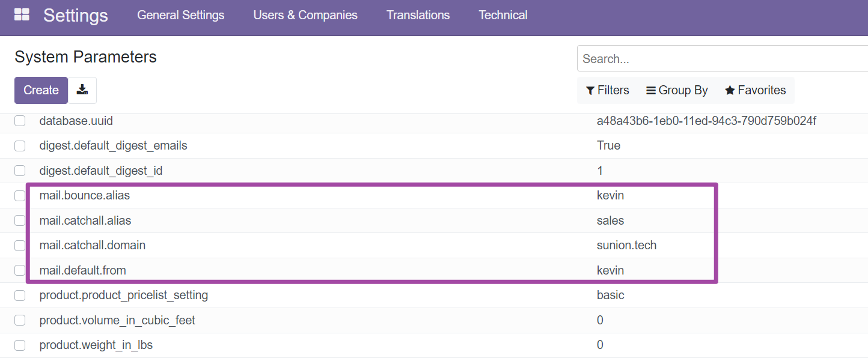Open the apps grid menu icon

22,15
